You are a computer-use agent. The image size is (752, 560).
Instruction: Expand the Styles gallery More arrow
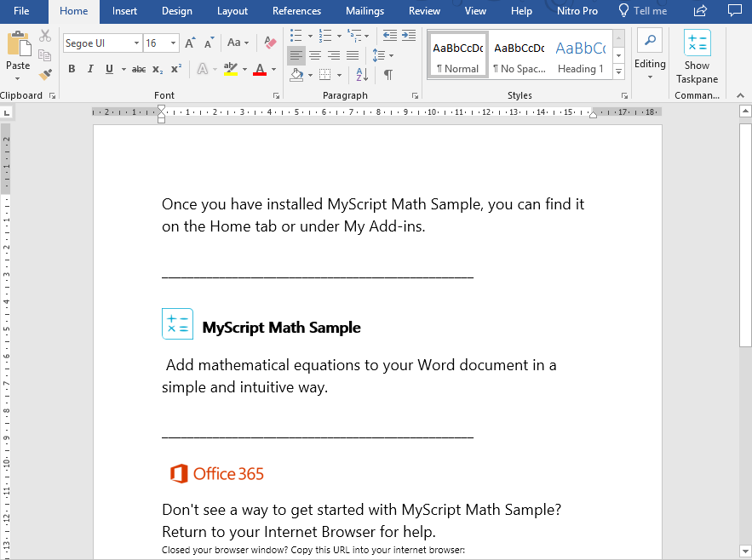click(619, 71)
